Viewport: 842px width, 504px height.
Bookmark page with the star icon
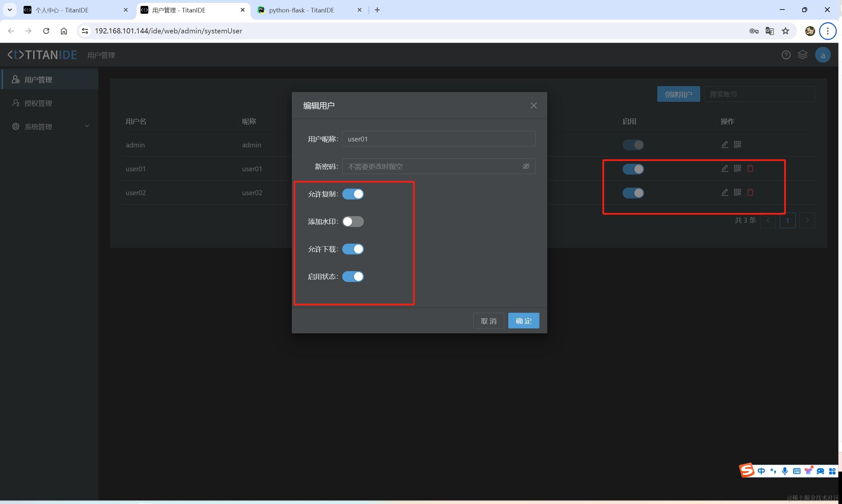pos(785,31)
